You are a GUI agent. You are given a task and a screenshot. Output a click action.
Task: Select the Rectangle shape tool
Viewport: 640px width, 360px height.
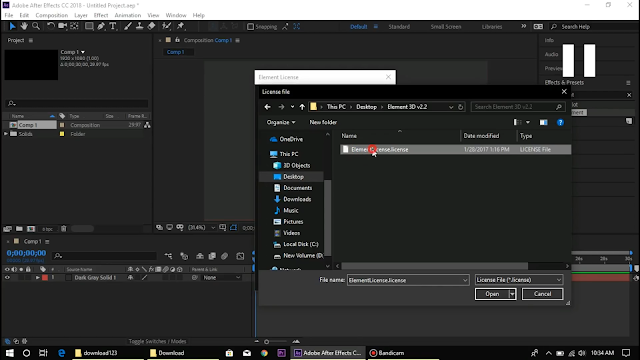tap(89, 26)
